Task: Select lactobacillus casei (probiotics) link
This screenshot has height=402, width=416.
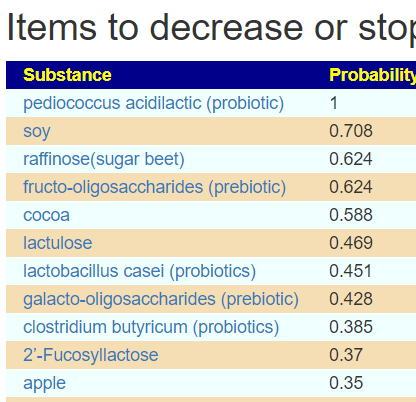Action: 139,271
